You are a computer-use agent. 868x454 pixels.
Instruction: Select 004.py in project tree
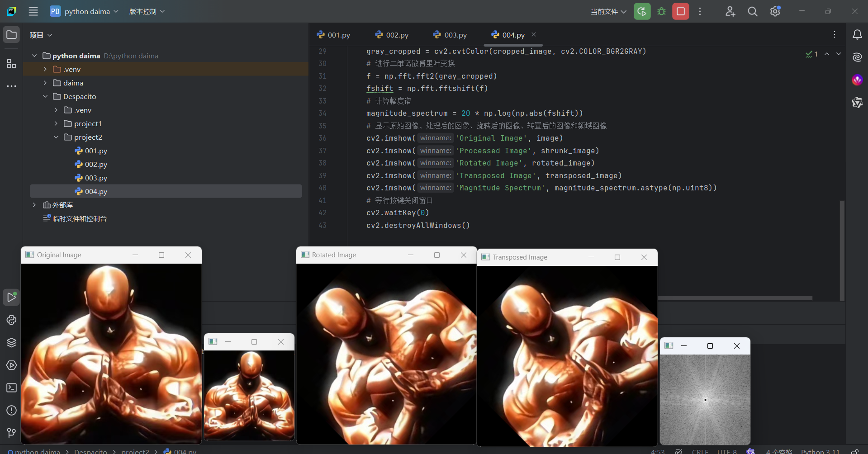(166, 191)
